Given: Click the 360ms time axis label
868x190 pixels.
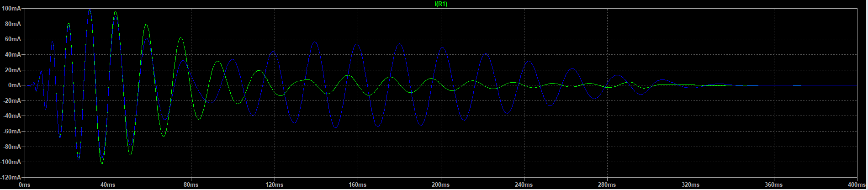Looking at the screenshot, I should [774, 185].
